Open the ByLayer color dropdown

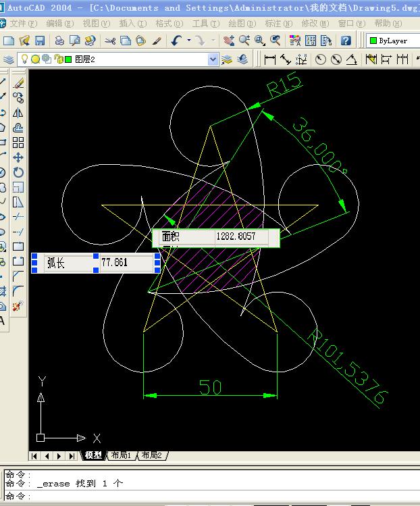pyautogui.click(x=393, y=41)
